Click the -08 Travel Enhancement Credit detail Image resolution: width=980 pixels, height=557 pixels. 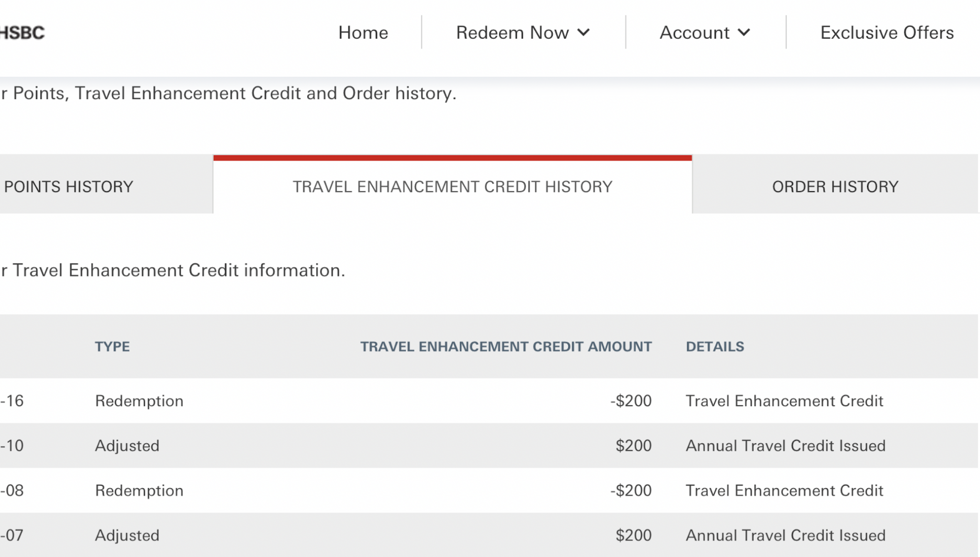[x=785, y=491]
